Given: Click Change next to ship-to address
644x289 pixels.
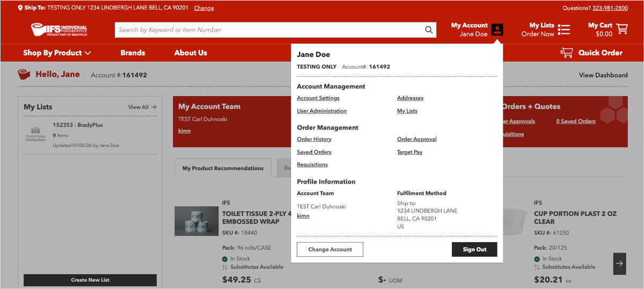Looking at the screenshot, I should pyautogui.click(x=204, y=8).
